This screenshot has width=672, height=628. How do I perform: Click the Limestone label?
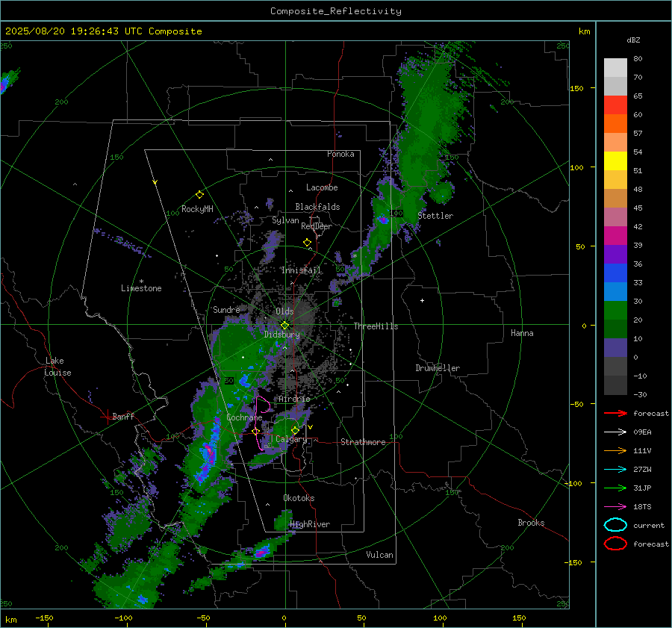[x=141, y=288]
